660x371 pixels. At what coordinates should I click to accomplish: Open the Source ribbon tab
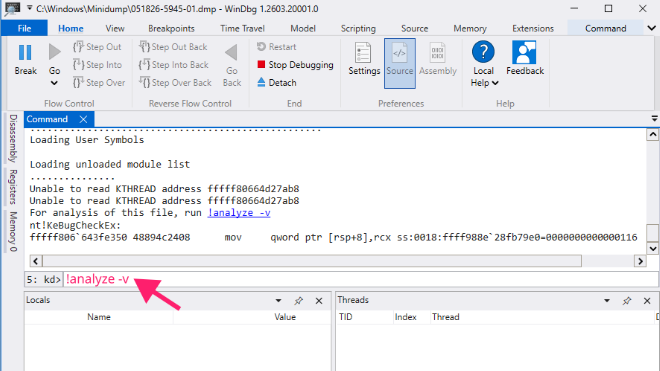pos(415,28)
